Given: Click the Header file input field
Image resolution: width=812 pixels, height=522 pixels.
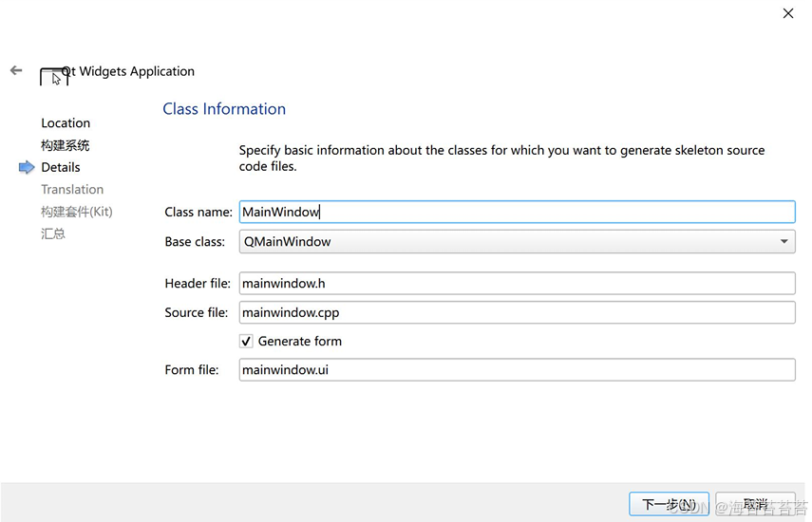Looking at the screenshot, I should click(x=517, y=284).
